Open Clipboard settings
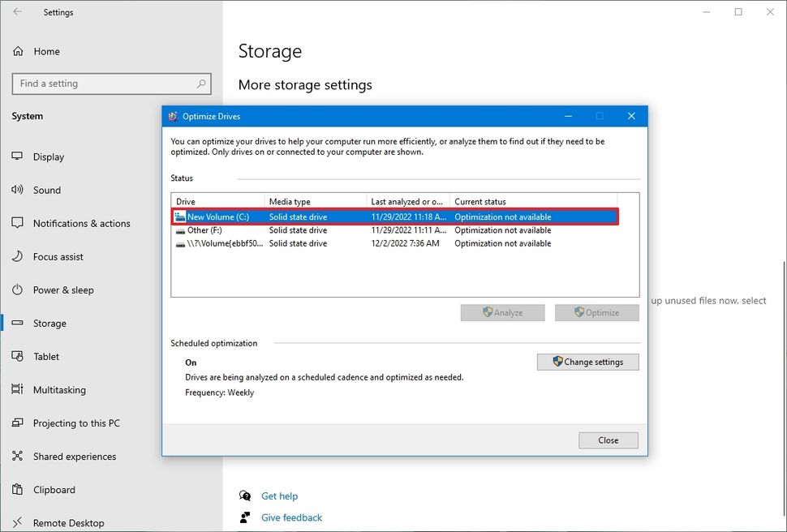 pos(54,489)
